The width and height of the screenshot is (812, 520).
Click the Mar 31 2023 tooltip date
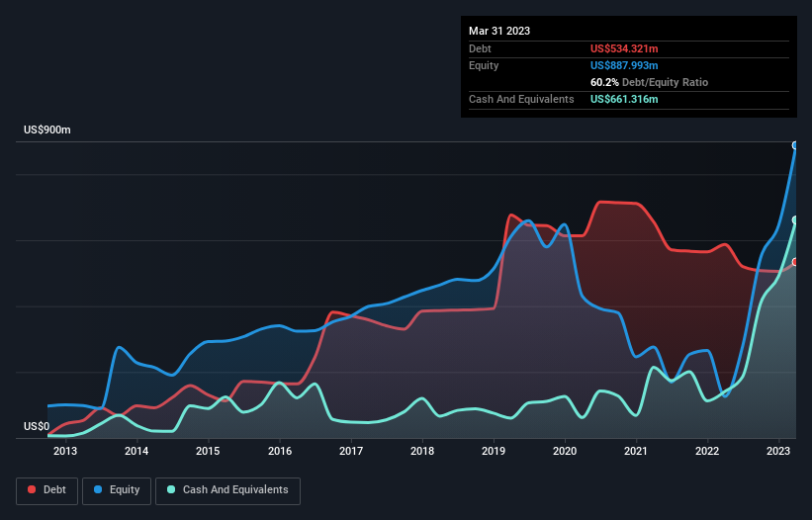pos(499,31)
